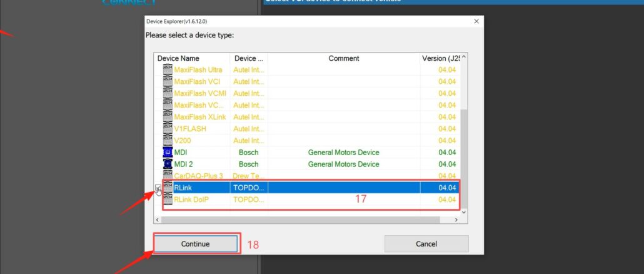Select the CarDAQ-Plus 3 device entry
This screenshot has height=274, width=644.
point(198,176)
